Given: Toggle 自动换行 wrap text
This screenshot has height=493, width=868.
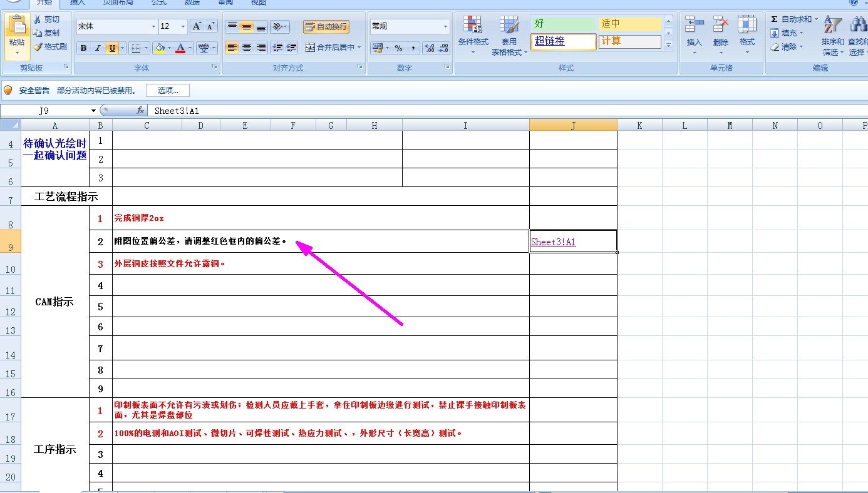Looking at the screenshot, I should pyautogui.click(x=326, y=26).
